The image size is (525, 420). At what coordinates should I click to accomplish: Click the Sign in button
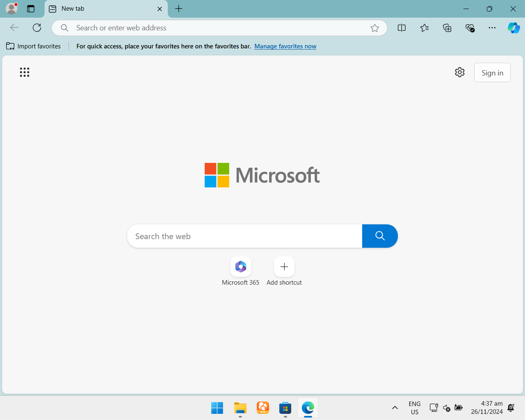[x=492, y=73]
